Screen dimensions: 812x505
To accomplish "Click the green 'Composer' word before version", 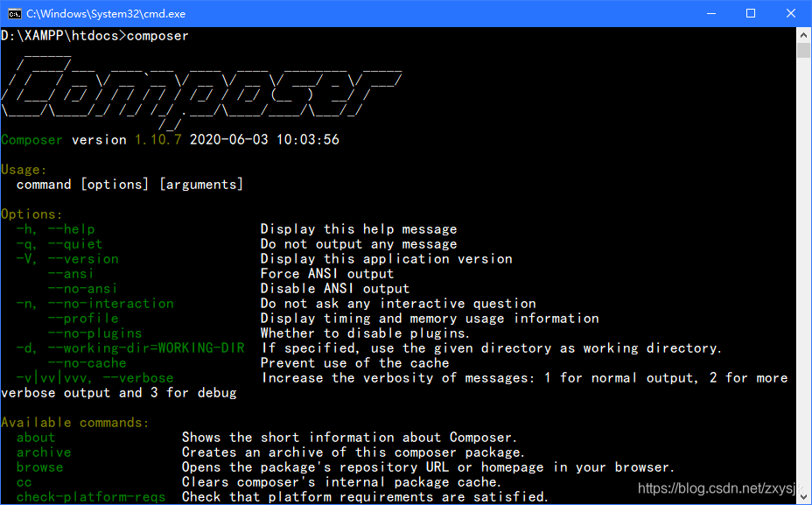I will (31, 140).
